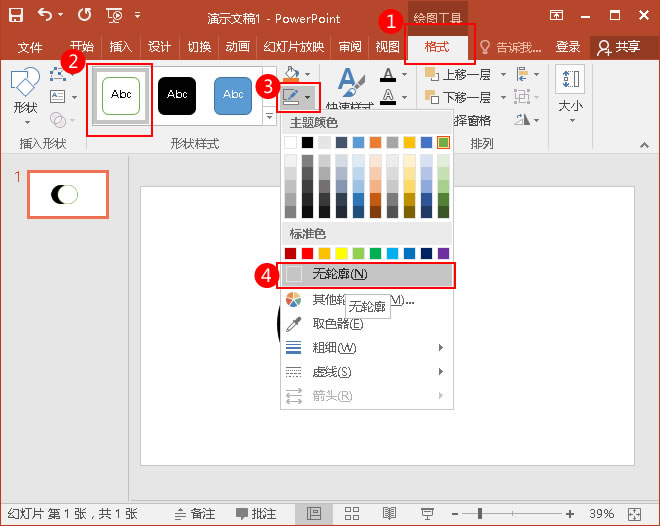Image resolution: width=660 pixels, height=526 pixels.
Task: Toggle the 备注 notes pane
Action: [x=194, y=513]
